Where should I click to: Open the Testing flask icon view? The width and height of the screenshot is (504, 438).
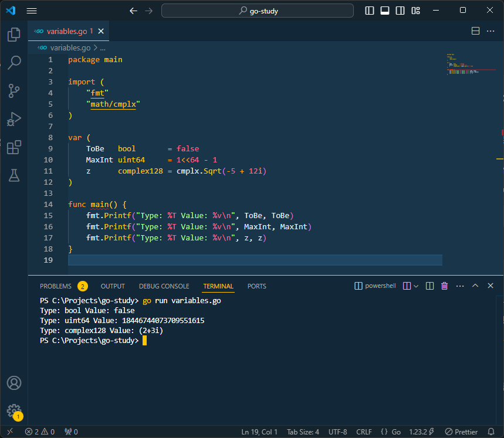click(13, 175)
